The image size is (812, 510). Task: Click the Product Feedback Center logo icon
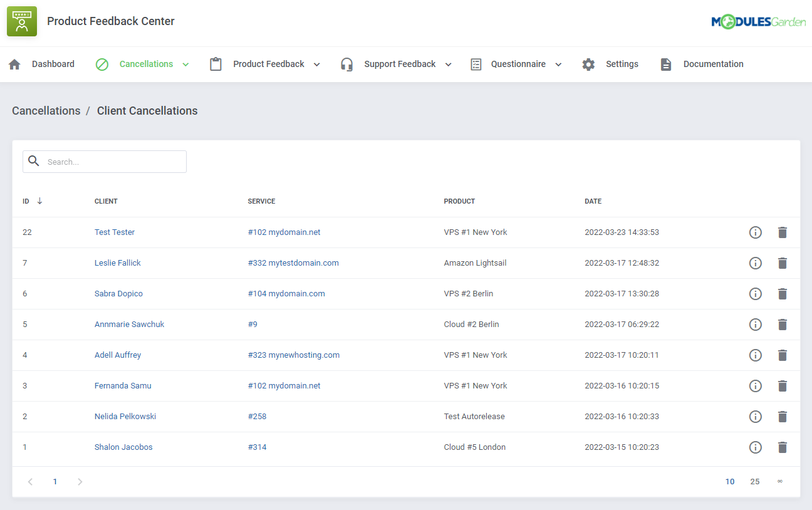(x=22, y=21)
